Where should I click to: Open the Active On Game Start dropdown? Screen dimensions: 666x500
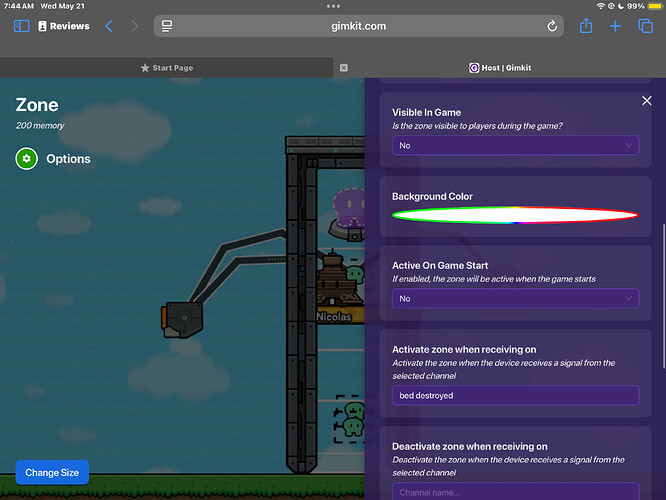coord(515,299)
